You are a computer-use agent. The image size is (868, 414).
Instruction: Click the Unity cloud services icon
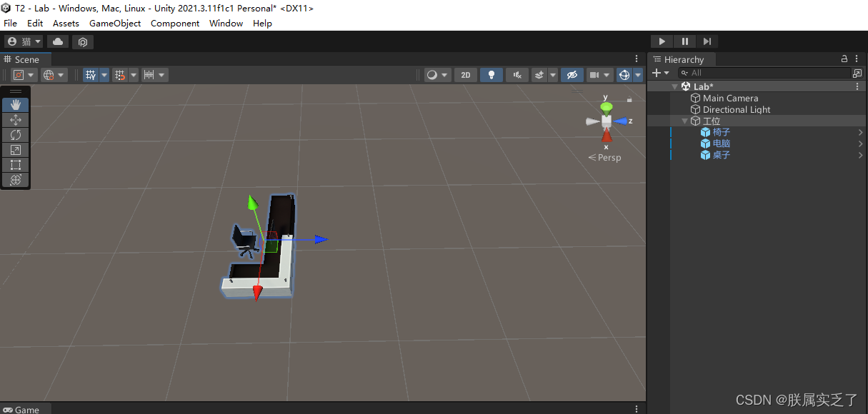tap(56, 41)
